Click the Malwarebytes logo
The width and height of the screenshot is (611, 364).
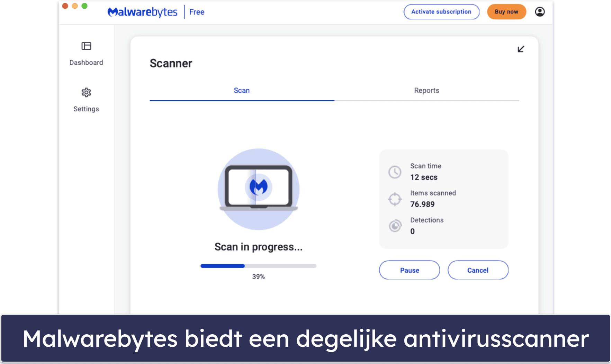click(x=142, y=12)
